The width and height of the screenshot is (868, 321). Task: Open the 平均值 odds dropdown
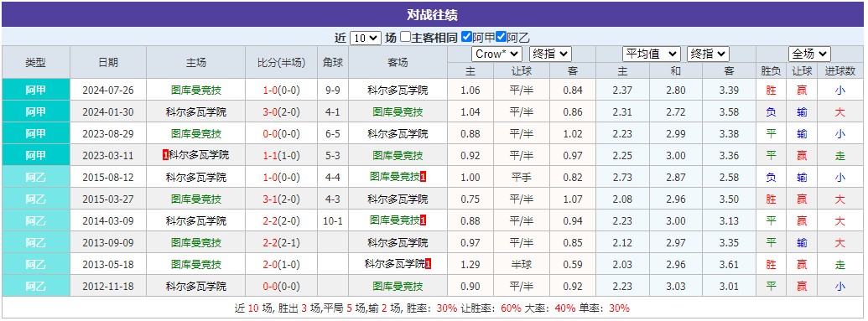(652, 54)
